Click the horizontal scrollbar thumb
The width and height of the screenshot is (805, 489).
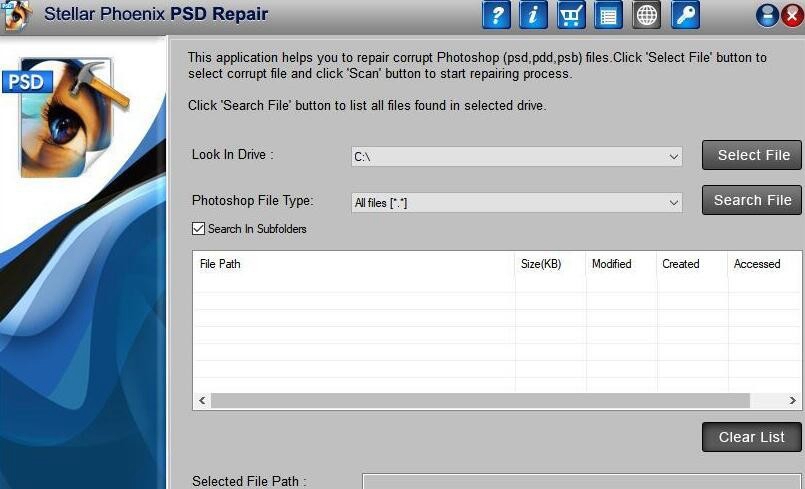tap(481, 401)
